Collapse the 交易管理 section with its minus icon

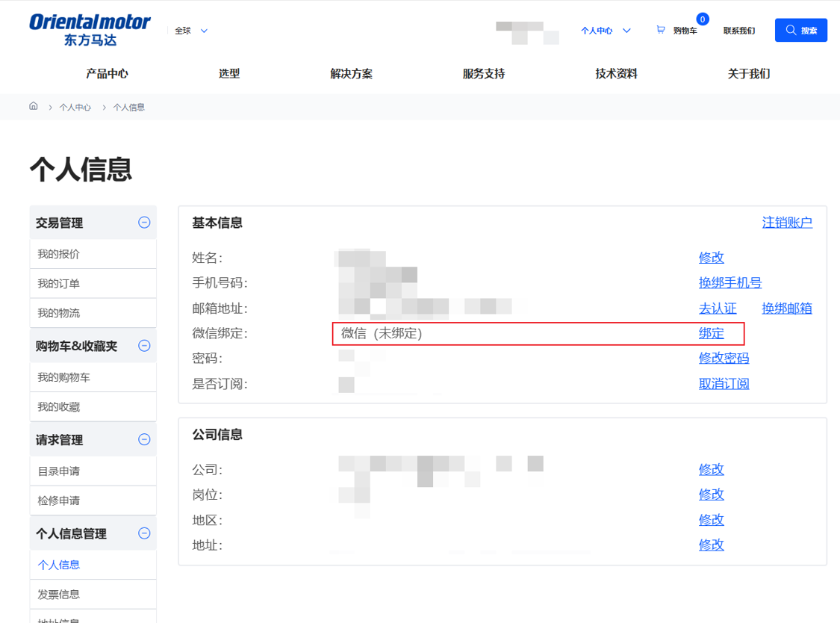pyautogui.click(x=145, y=222)
